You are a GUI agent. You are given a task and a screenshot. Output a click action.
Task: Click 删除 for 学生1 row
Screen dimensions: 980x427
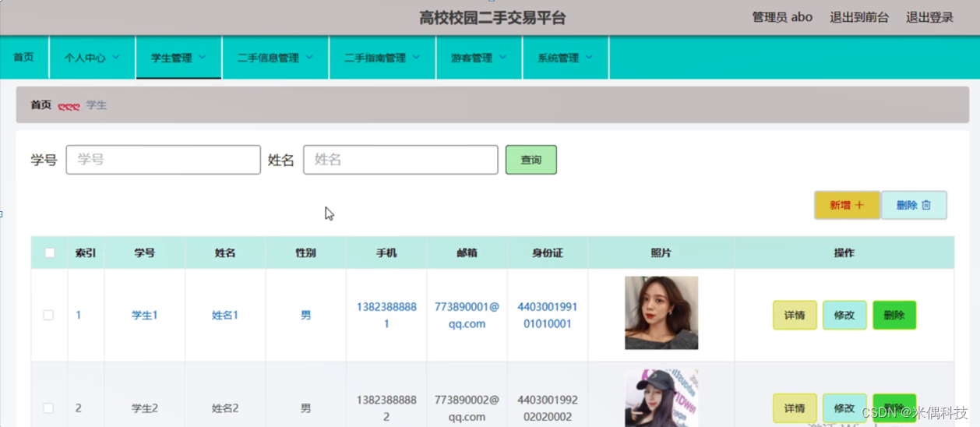pos(894,315)
